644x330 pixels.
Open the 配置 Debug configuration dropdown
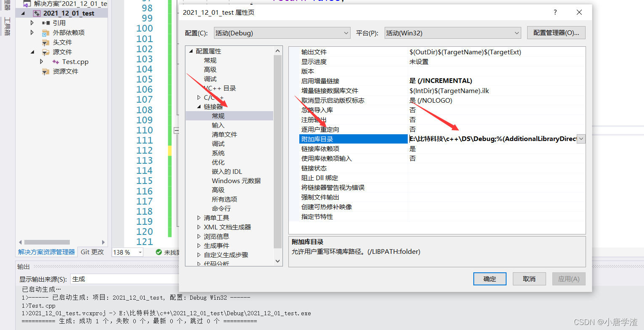tap(282, 33)
